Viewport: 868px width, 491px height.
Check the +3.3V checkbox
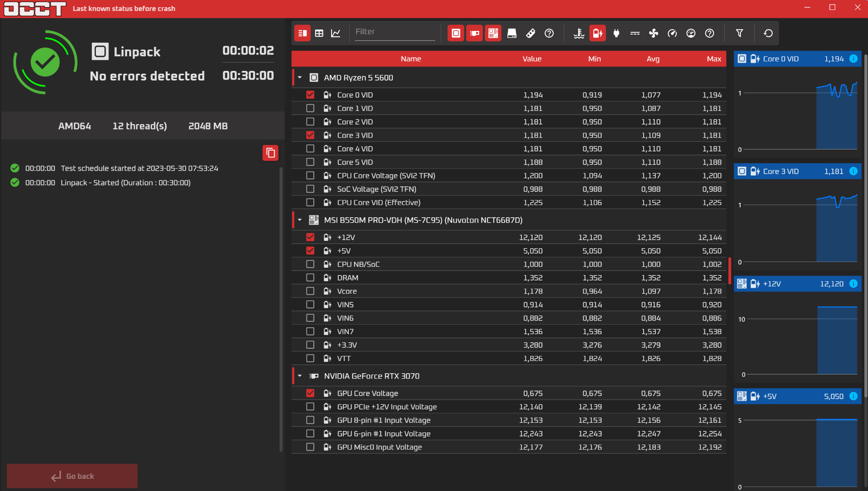coord(310,345)
